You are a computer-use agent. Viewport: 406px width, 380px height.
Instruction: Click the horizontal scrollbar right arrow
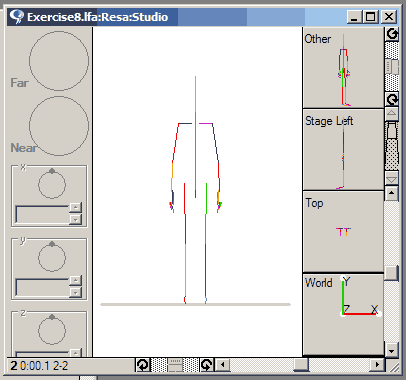tap(377, 365)
